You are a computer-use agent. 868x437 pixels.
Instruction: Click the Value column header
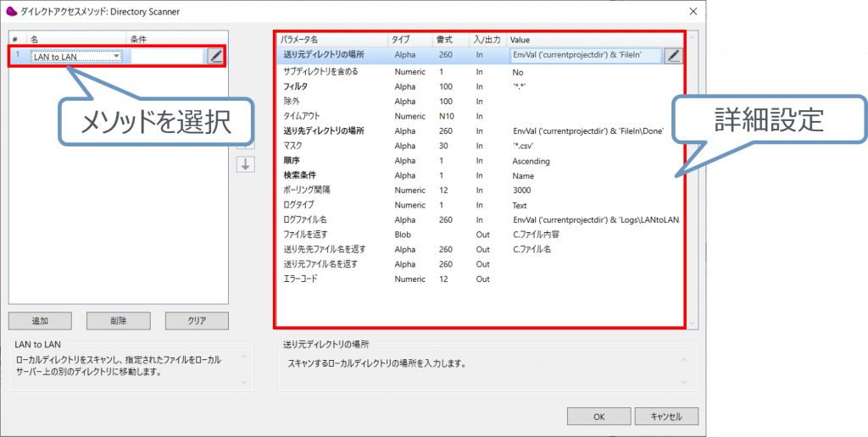tap(520, 39)
